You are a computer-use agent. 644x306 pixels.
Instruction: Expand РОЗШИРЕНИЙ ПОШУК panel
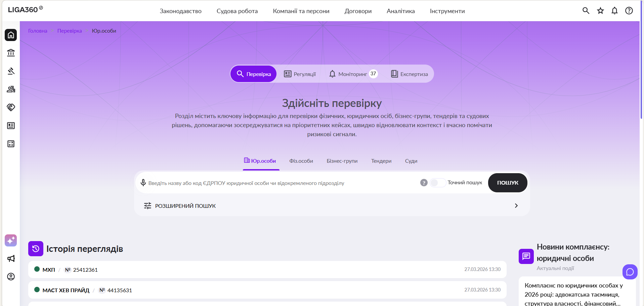pos(332,205)
